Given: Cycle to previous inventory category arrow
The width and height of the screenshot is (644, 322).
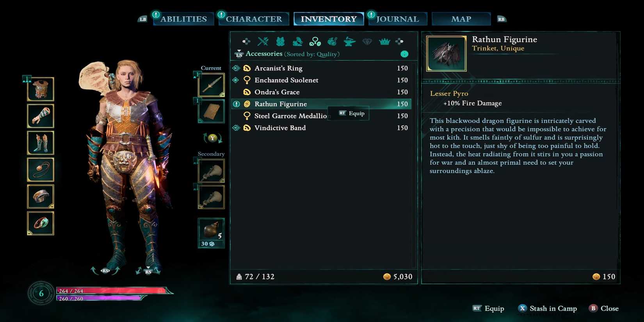Looking at the screenshot, I should pos(246,41).
